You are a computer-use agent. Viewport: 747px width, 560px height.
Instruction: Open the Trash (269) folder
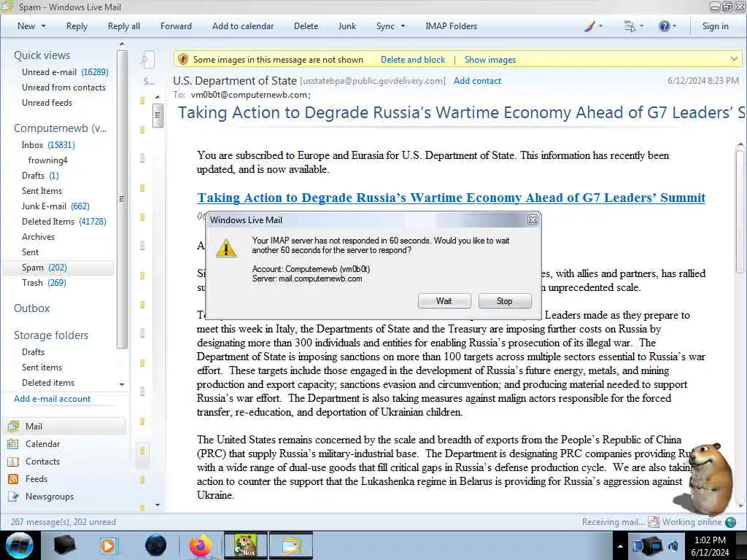44,282
